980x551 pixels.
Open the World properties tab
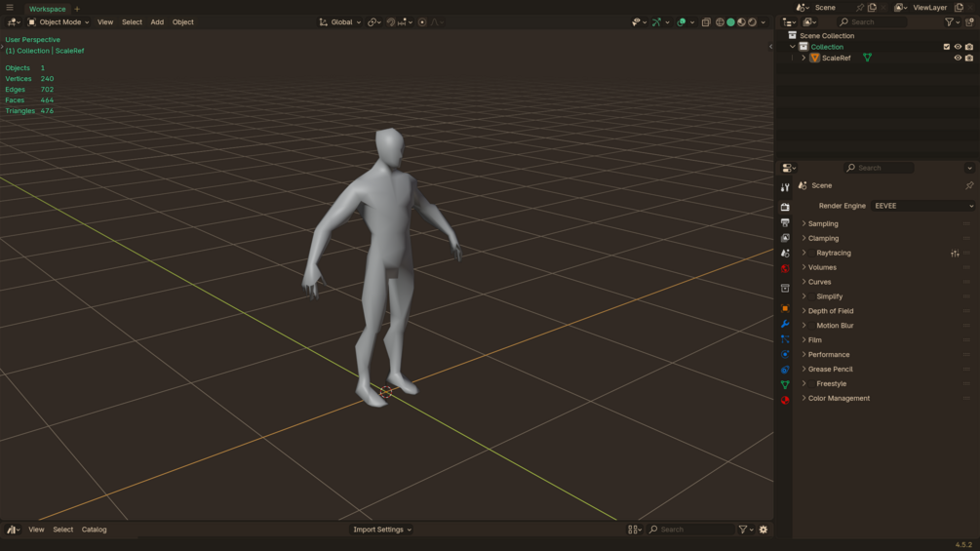click(x=785, y=268)
